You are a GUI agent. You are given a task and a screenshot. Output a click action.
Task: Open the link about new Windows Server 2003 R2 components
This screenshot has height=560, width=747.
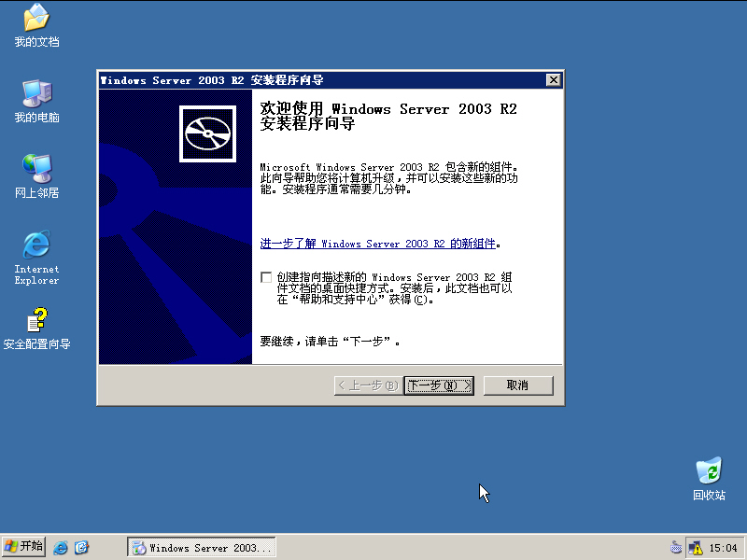(378, 244)
